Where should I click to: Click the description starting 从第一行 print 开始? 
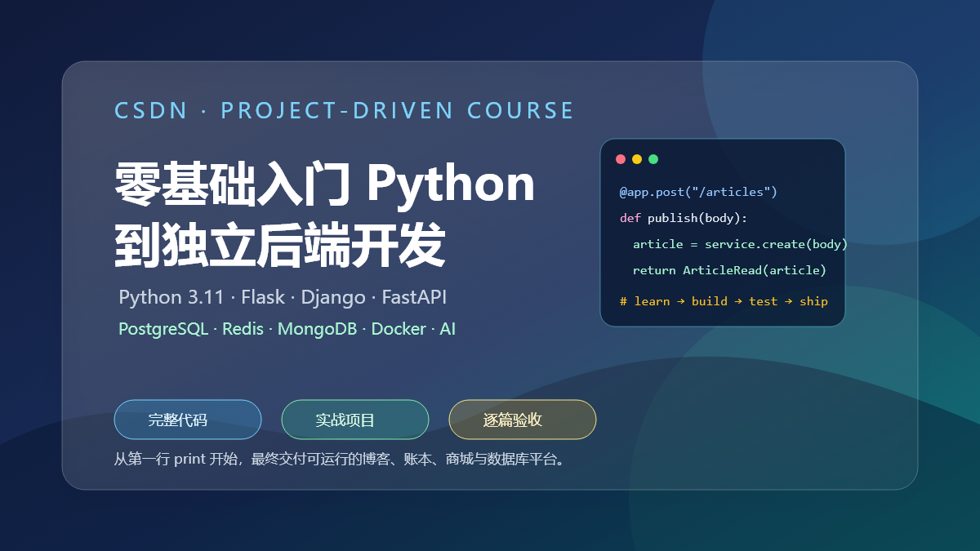[x=341, y=459]
